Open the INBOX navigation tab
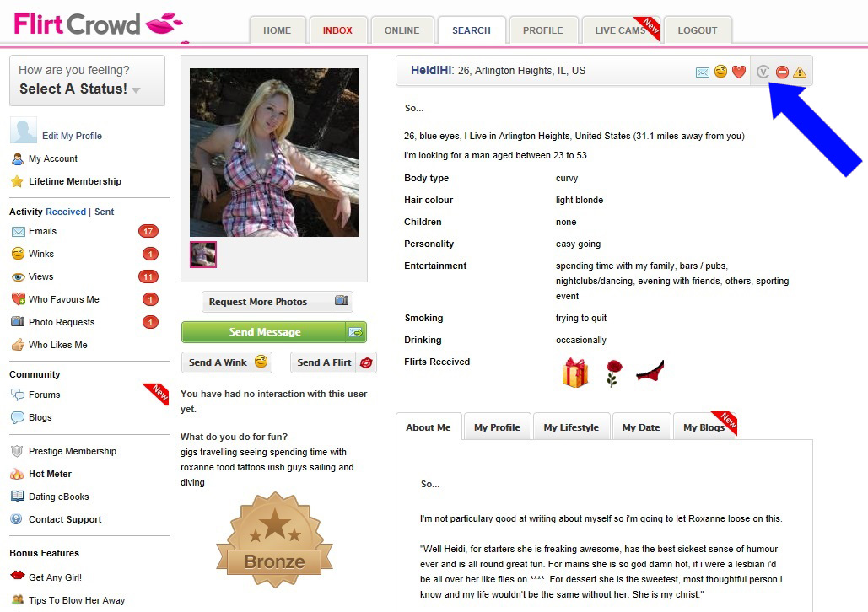868x612 pixels. [x=337, y=30]
